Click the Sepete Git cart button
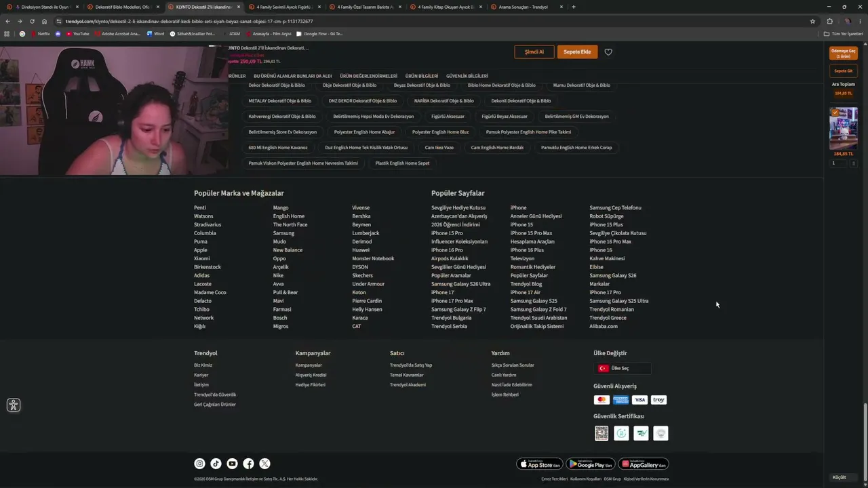The width and height of the screenshot is (868, 488). point(844,70)
